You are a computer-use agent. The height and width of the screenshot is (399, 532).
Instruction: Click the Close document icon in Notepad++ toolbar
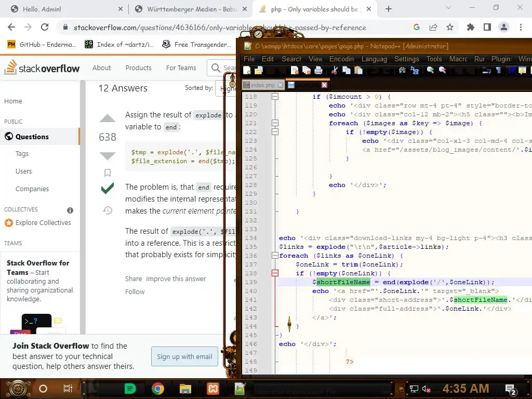point(295,70)
